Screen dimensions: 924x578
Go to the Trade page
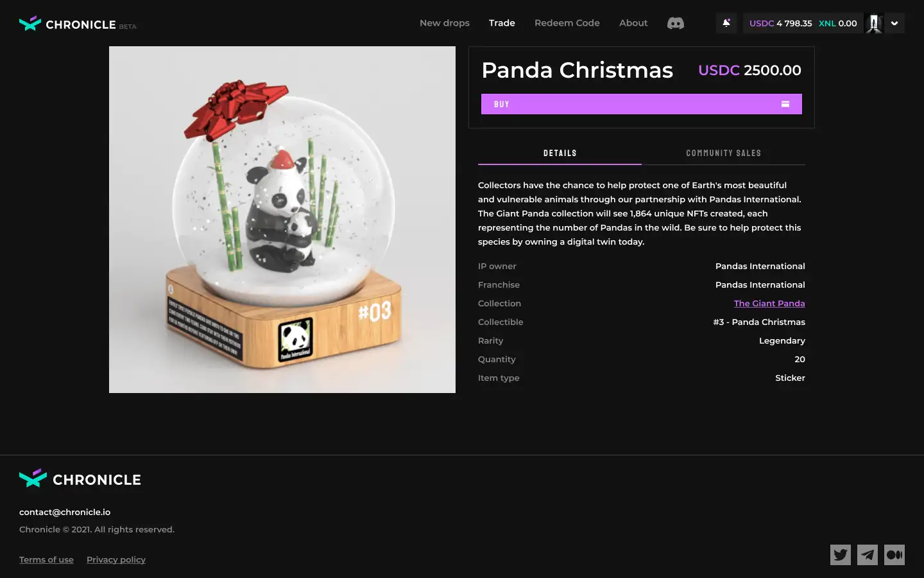coord(502,23)
